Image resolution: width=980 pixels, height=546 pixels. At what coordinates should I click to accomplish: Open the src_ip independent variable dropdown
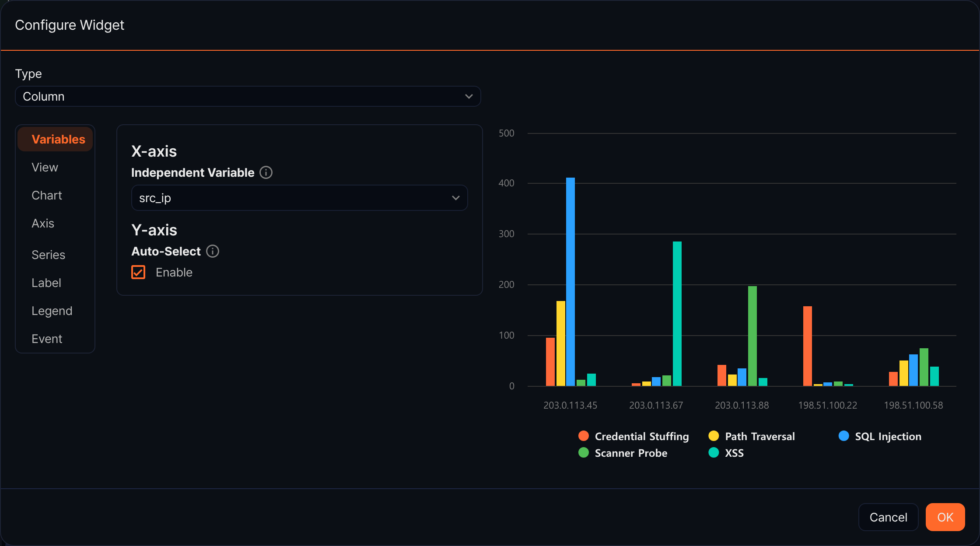click(300, 198)
